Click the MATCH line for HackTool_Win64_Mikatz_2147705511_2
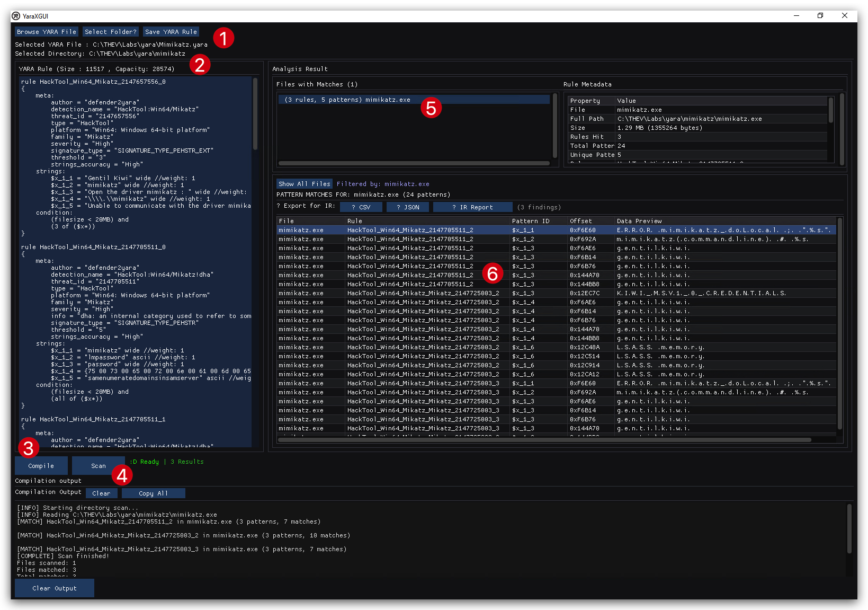Image resolution: width=868 pixels, height=610 pixels. pyautogui.click(x=169, y=521)
